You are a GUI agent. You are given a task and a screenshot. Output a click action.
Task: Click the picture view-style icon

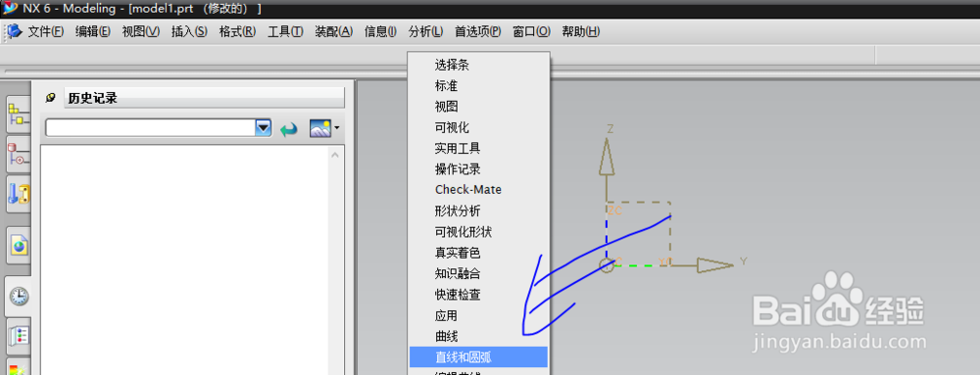click(320, 129)
